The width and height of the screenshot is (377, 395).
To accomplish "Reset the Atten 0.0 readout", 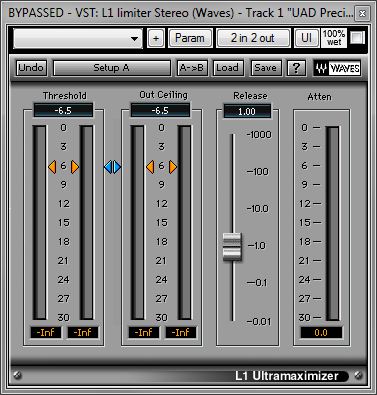I will (x=321, y=333).
